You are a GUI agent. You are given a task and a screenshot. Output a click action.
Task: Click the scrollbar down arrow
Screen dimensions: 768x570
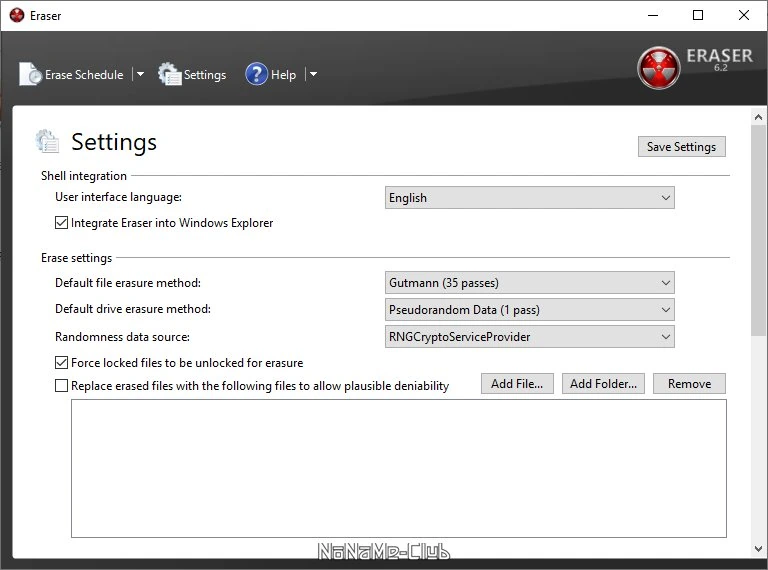[758, 548]
